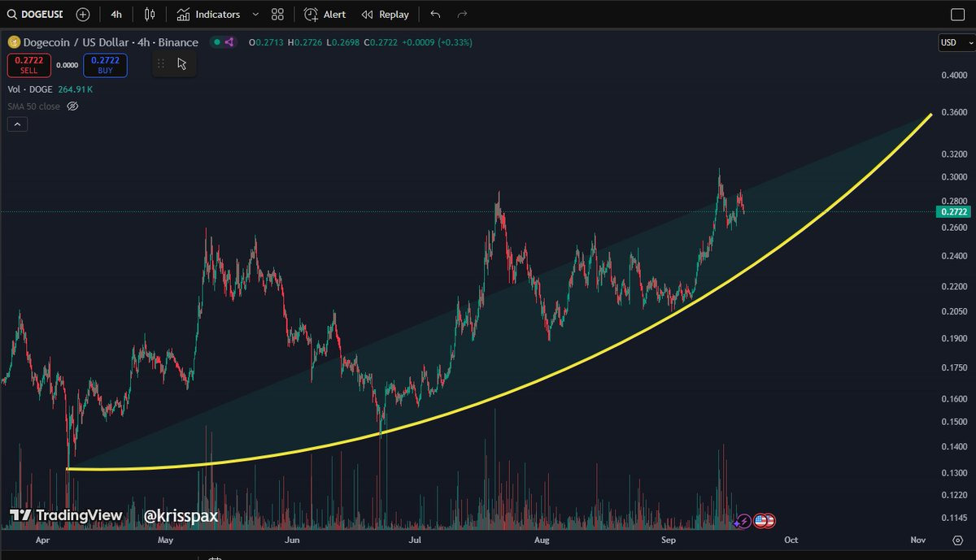This screenshot has height=560, width=976.
Task: Click the current price label 0.2722
Action: pyautogui.click(x=952, y=212)
